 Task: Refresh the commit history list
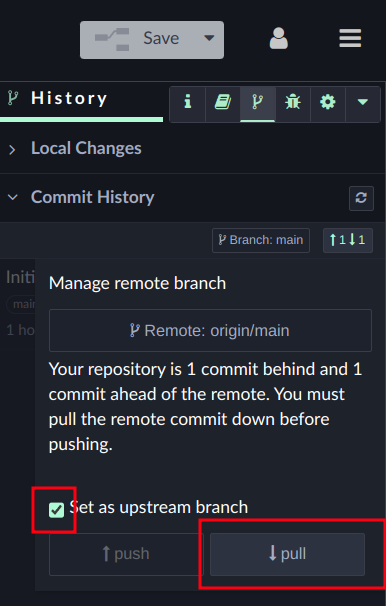361,198
